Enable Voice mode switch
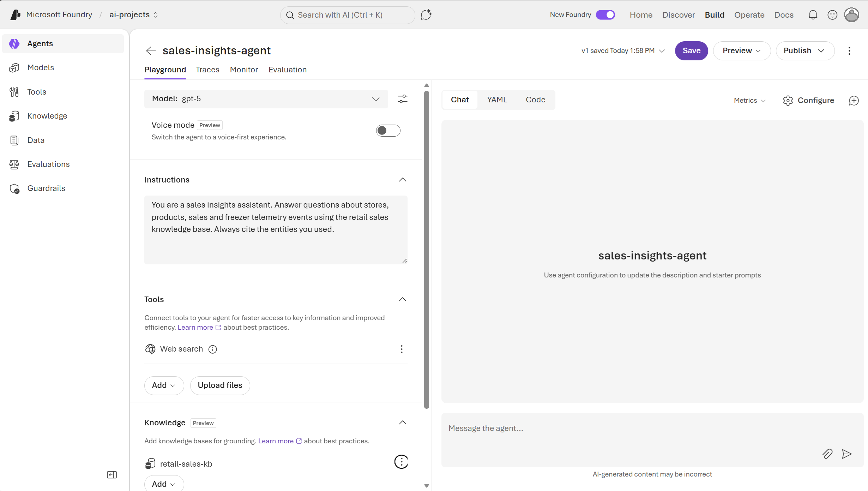Screen dimensions: 868x491 click(x=388, y=131)
